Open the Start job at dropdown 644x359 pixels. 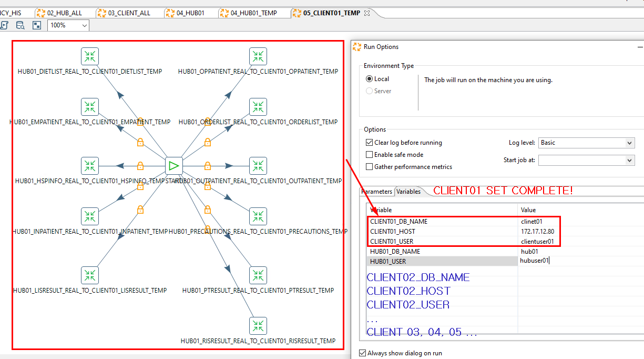coord(630,161)
